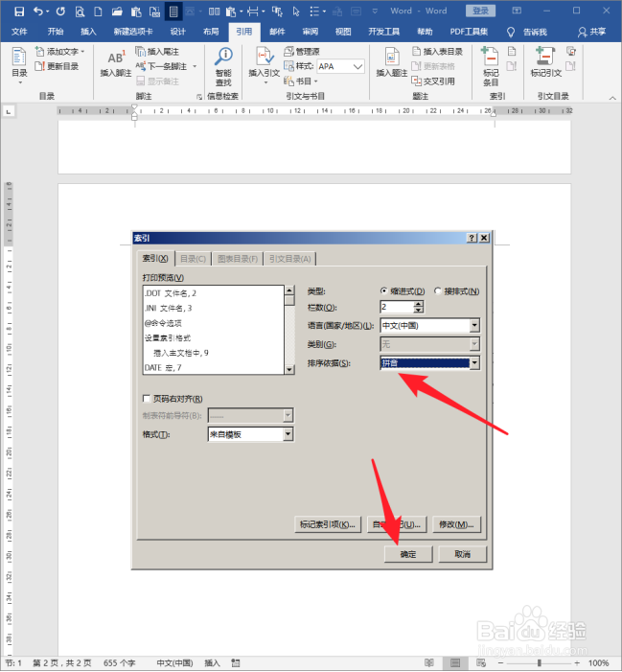Click 插入引文 (Insert Citation)
The height and width of the screenshot is (672, 622).
click(265, 65)
